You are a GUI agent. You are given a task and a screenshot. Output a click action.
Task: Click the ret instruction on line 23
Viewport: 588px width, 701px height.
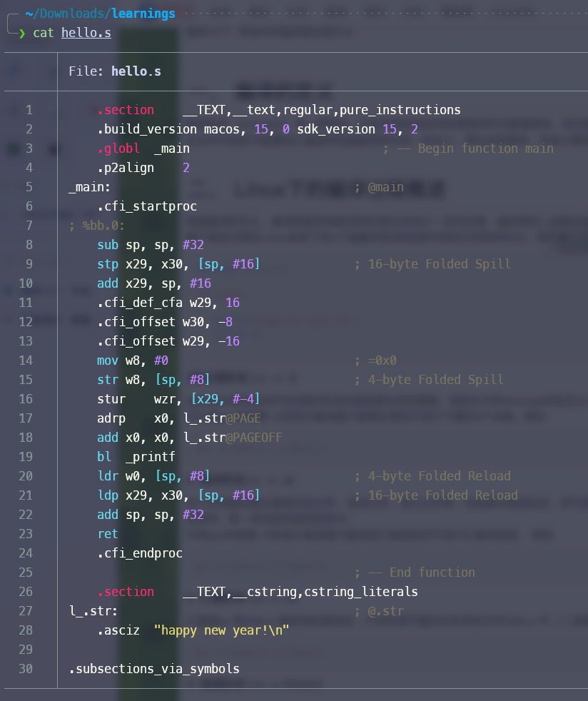108,534
